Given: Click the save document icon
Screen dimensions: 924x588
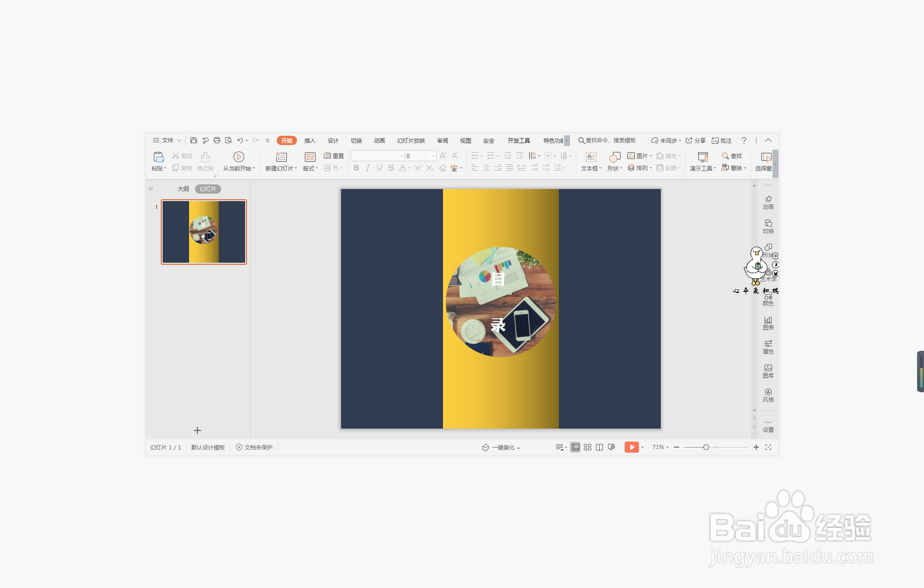Looking at the screenshot, I should 194,140.
